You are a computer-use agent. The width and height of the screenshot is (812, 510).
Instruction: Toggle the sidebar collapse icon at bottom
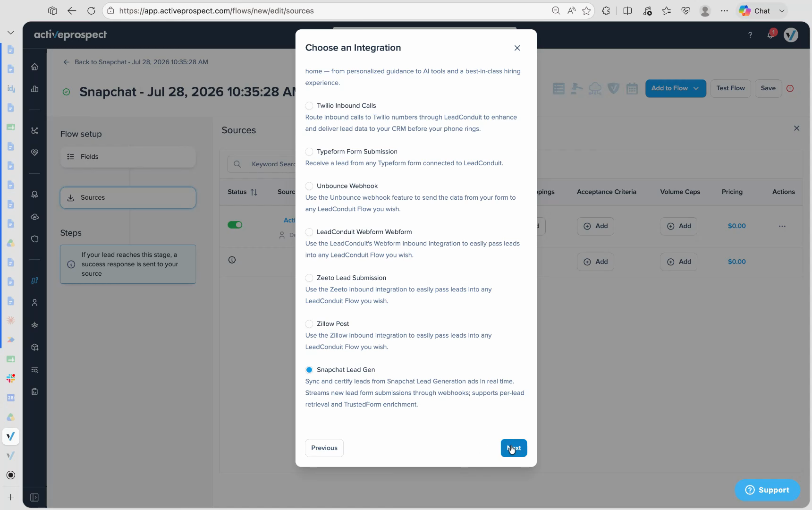(x=34, y=498)
